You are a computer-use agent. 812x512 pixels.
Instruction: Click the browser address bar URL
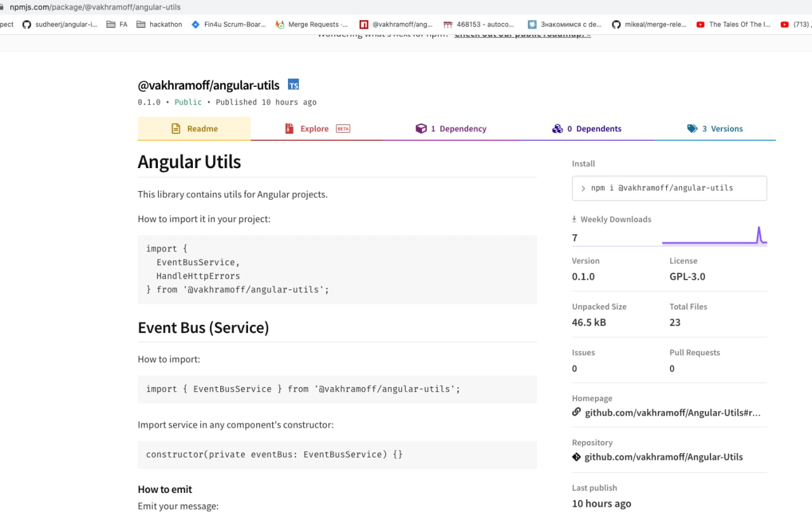(x=95, y=7)
